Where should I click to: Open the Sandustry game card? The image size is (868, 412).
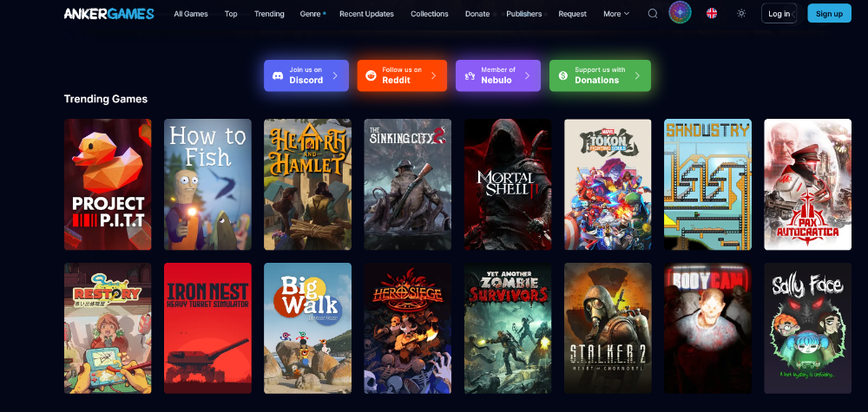[708, 184]
